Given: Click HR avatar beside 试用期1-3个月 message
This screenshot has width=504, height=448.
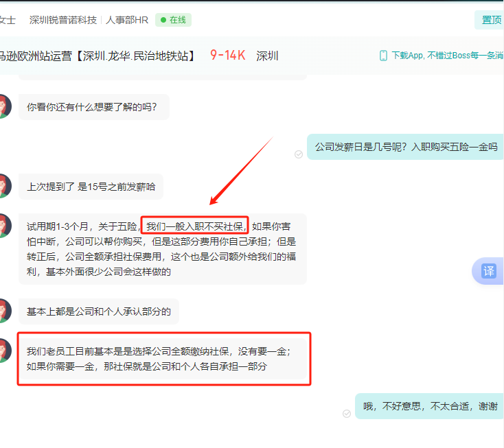Looking at the screenshot, I should click(x=3, y=226).
